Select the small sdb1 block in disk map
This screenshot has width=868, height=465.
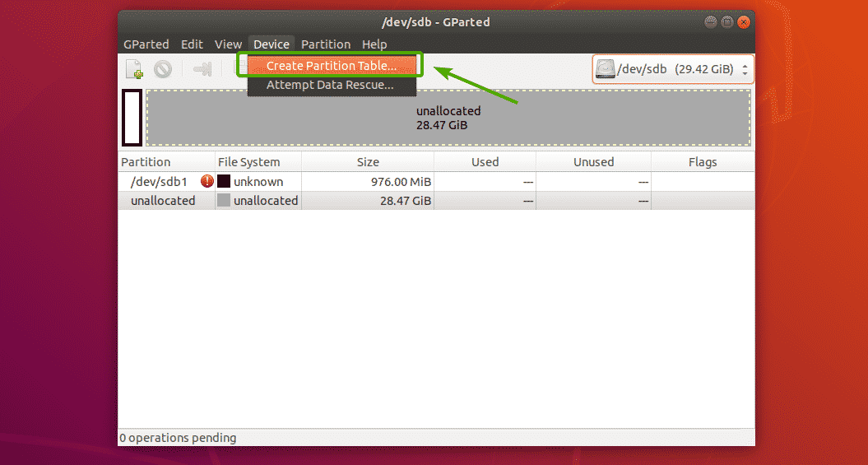(x=132, y=118)
